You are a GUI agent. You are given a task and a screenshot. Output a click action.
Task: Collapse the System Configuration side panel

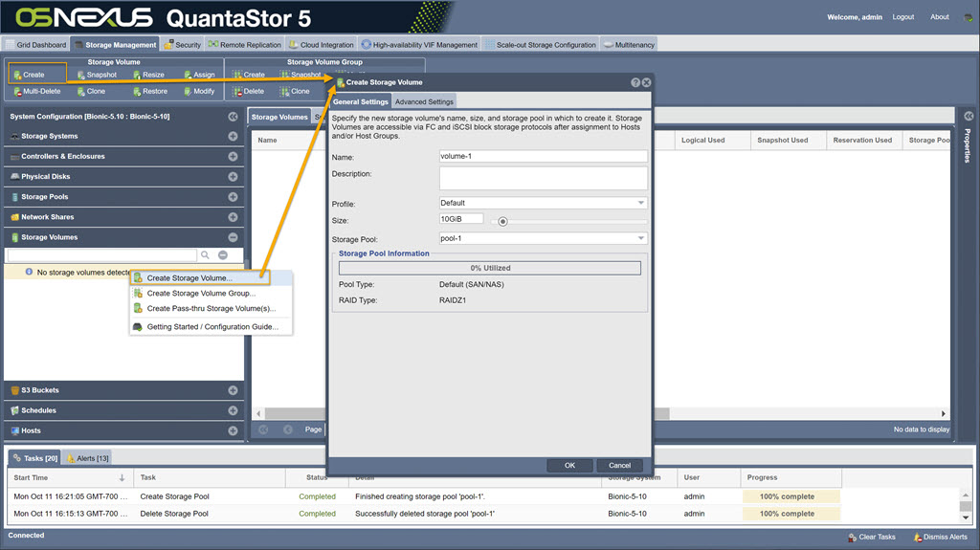233,117
